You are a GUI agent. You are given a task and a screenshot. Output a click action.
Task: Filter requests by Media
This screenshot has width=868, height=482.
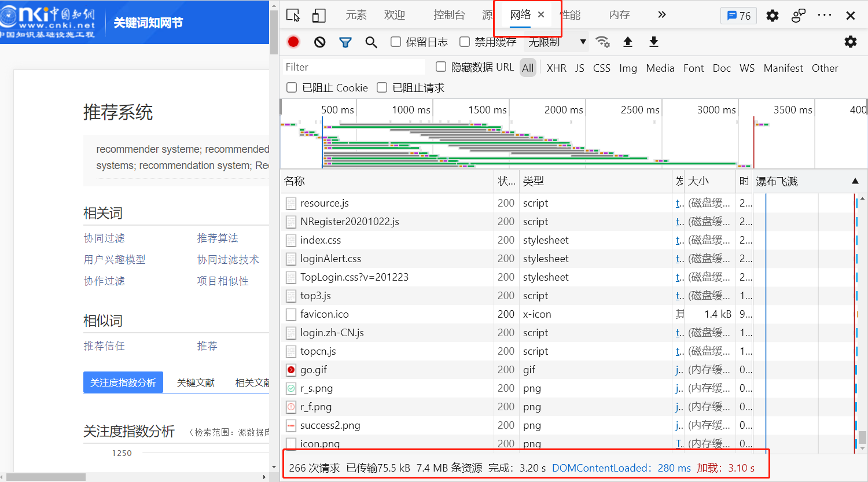tap(660, 68)
